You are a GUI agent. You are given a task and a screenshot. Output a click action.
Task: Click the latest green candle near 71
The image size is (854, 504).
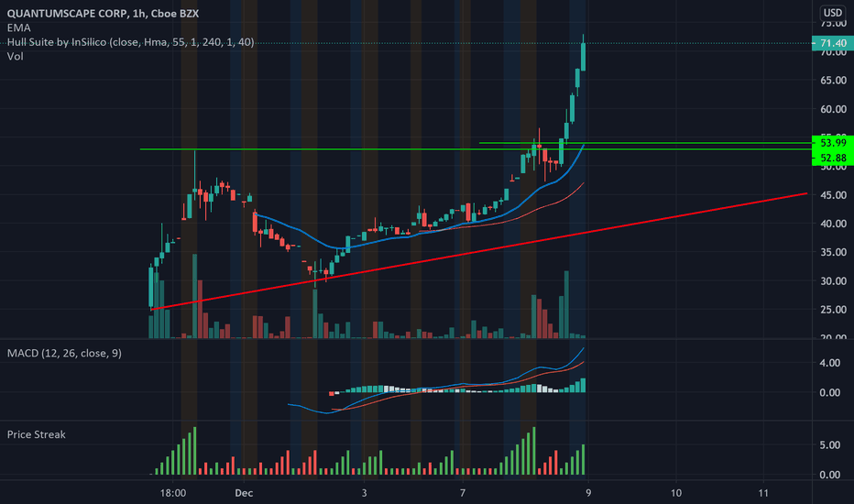pos(584,57)
